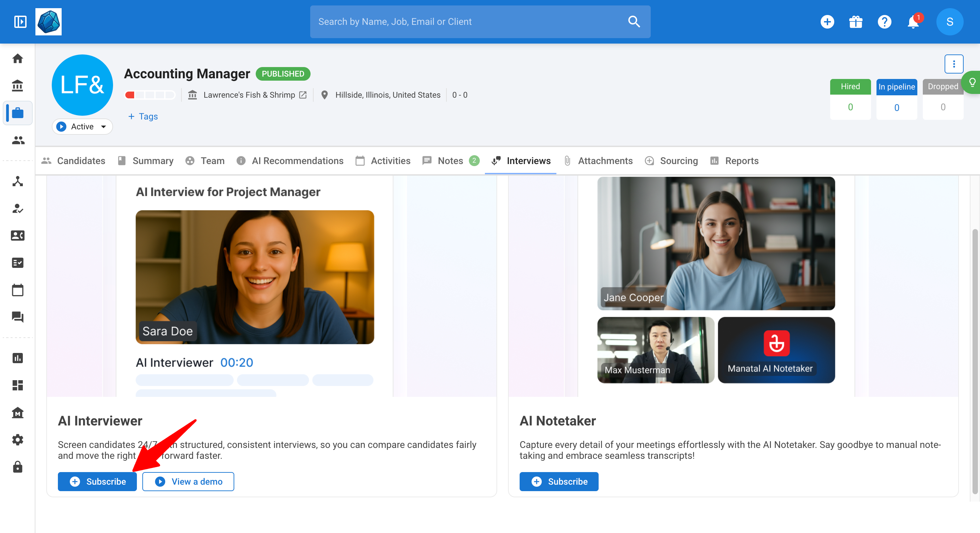This screenshot has width=980, height=533.
Task: Open the Notes tab
Action: coord(451,161)
